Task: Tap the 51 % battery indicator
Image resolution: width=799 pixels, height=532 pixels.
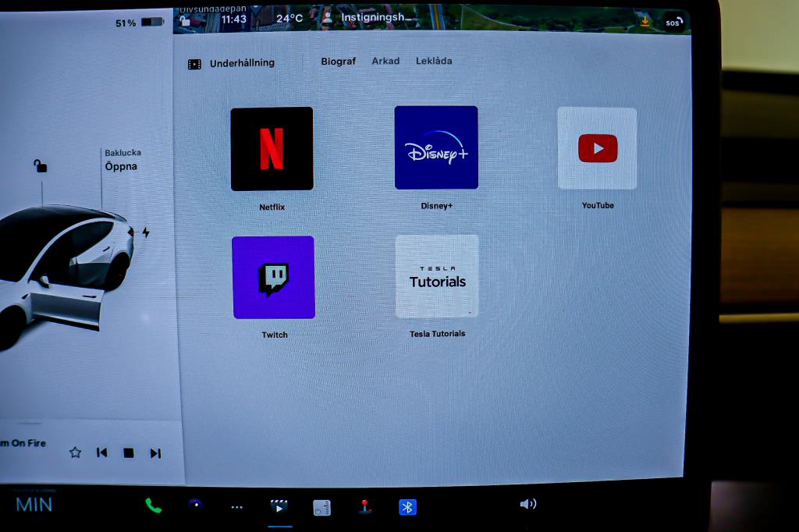Action: click(x=140, y=23)
